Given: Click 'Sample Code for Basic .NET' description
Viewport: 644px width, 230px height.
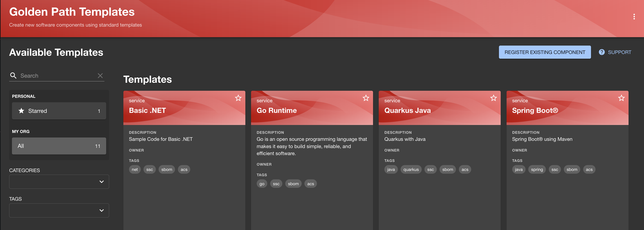Looking at the screenshot, I should click(161, 139).
